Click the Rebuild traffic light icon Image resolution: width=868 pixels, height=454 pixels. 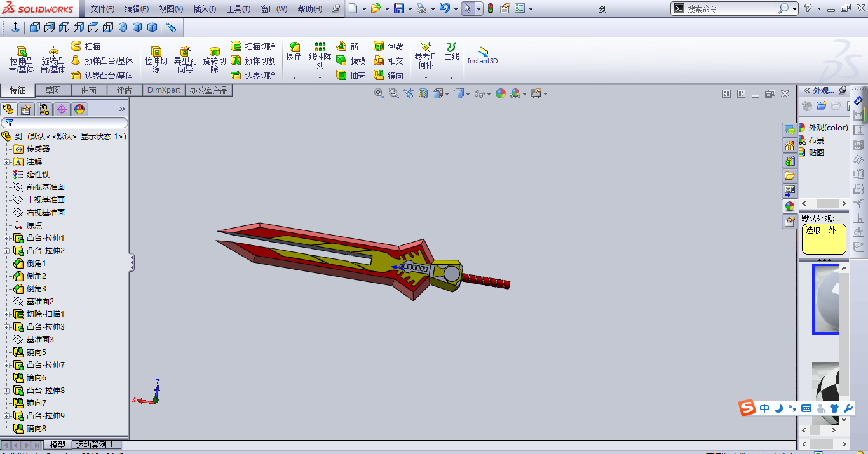491,9
